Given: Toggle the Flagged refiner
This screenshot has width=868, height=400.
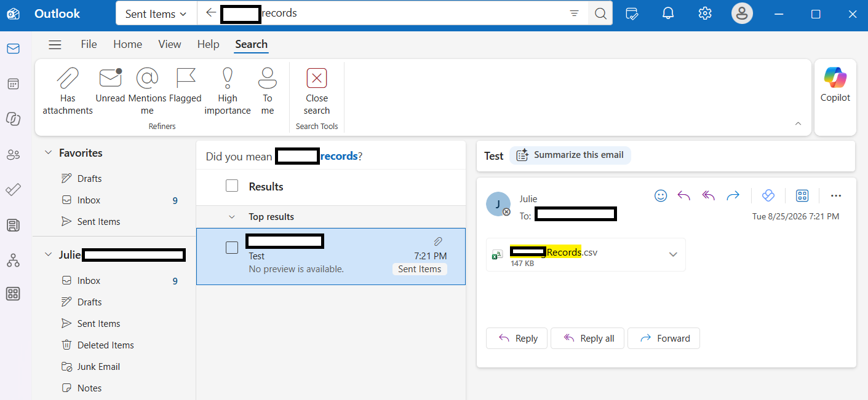Looking at the screenshot, I should coord(185,85).
